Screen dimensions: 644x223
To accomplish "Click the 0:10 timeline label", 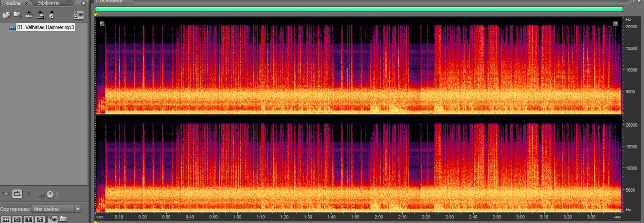I will [119, 217].
